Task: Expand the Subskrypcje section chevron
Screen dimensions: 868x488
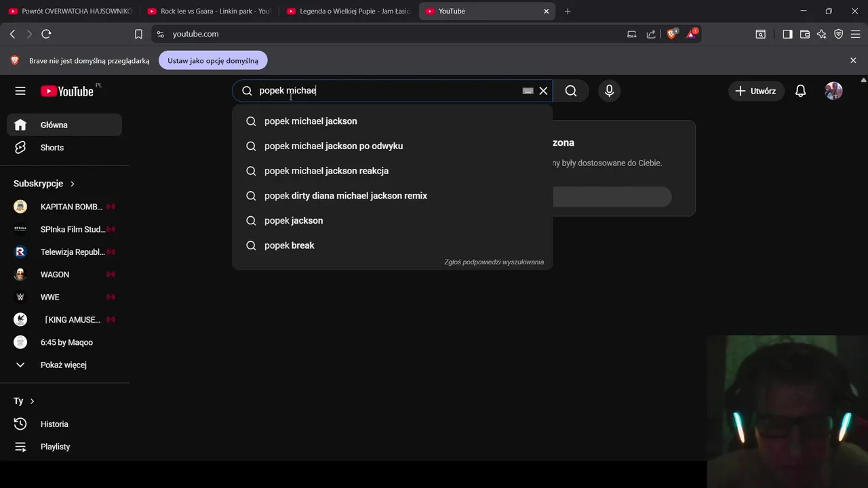Action: [x=73, y=184]
